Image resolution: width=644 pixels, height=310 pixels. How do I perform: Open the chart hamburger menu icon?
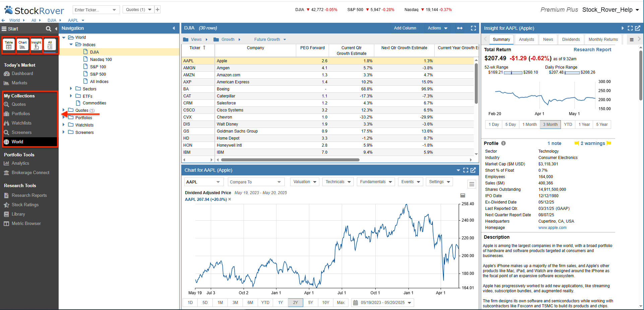(471, 184)
